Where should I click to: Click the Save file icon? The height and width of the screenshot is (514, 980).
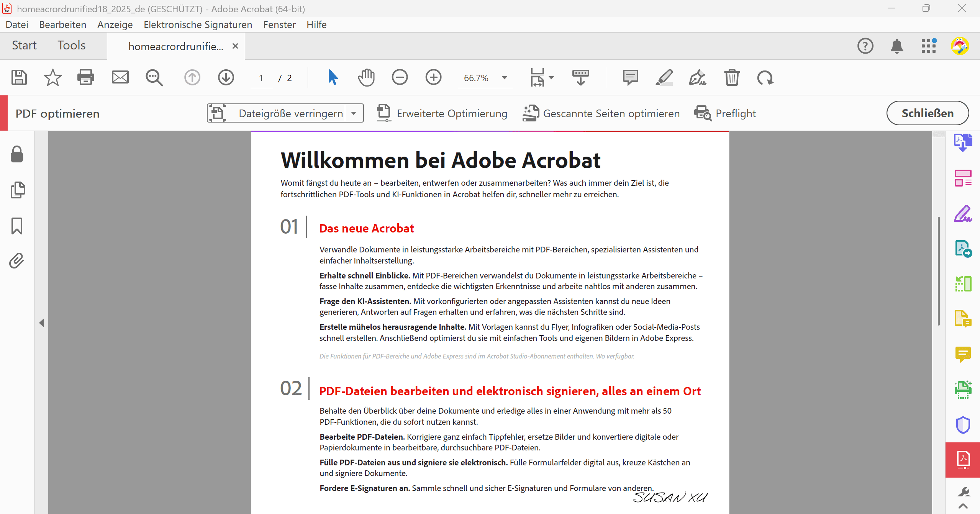click(x=19, y=78)
